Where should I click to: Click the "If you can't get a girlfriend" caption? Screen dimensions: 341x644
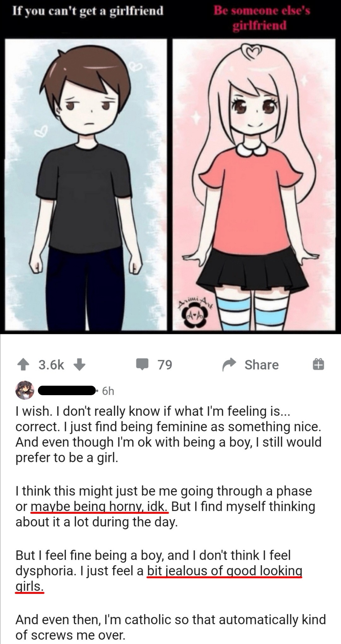[x=88, y=11]
